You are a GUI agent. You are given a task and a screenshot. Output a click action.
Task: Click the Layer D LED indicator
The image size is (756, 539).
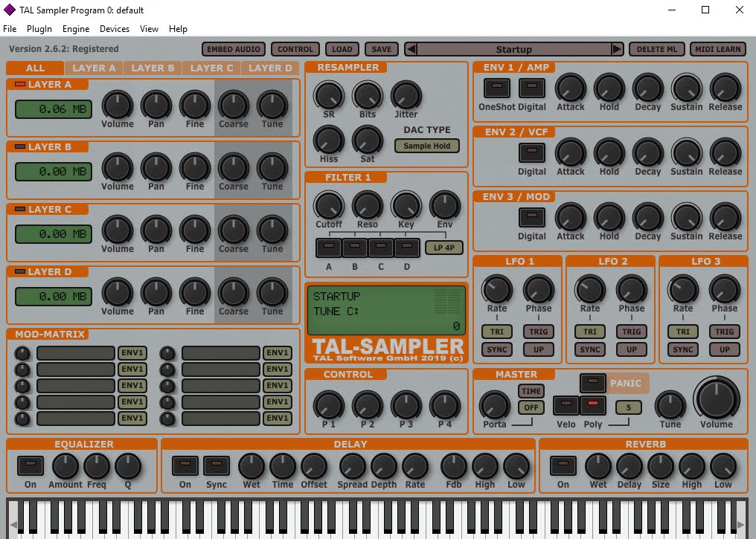[x=20, y=271]
